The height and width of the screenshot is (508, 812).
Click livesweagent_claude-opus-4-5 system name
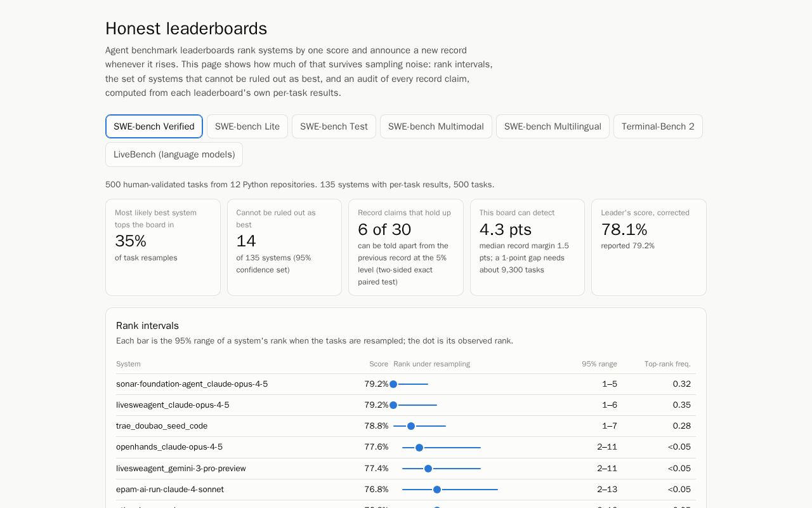click(x=173, y=405)
